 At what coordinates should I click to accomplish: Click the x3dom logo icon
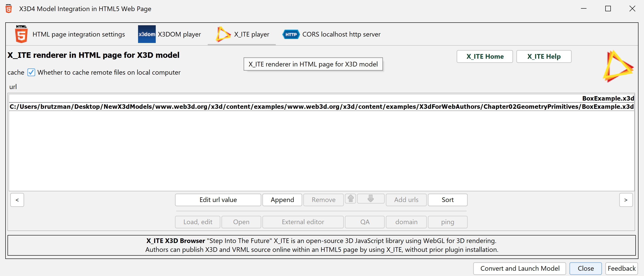(147, 34)
